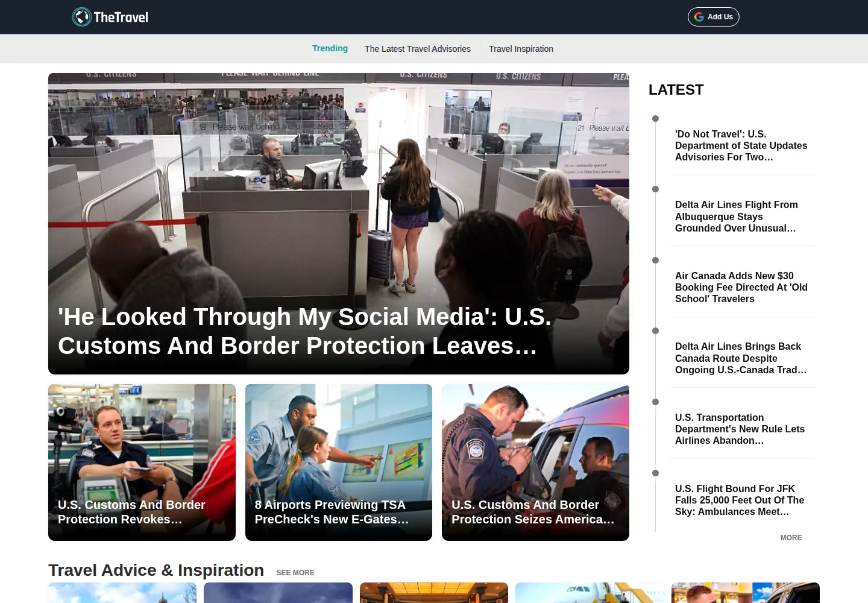The width and height of the screenshot is (868, 603).
Task: Read 'Do Not Travel' State Department advisories story
Action: [x=741, y=145]
